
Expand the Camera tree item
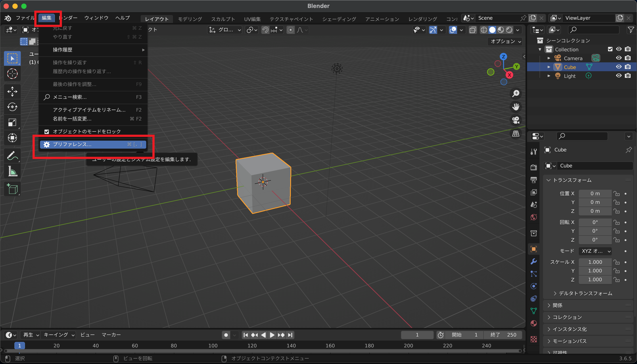click(549, 58)
